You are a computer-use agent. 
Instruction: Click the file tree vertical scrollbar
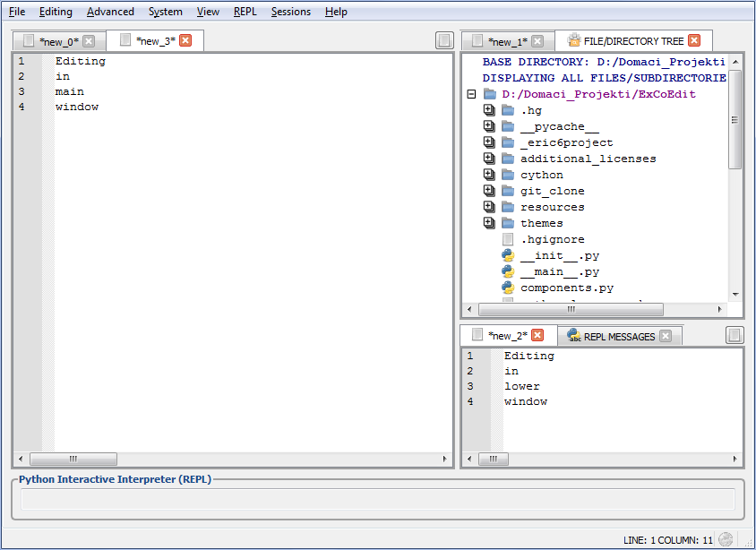[x=735, y=120]
